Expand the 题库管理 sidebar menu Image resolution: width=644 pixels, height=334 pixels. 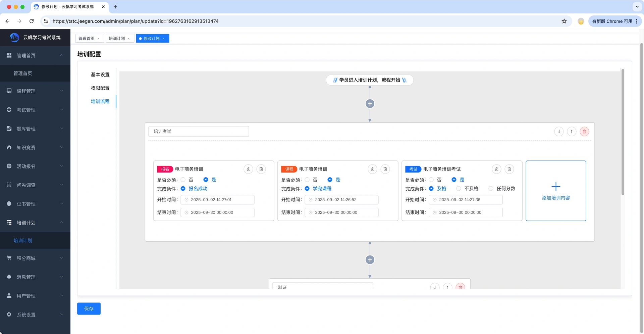35,129
